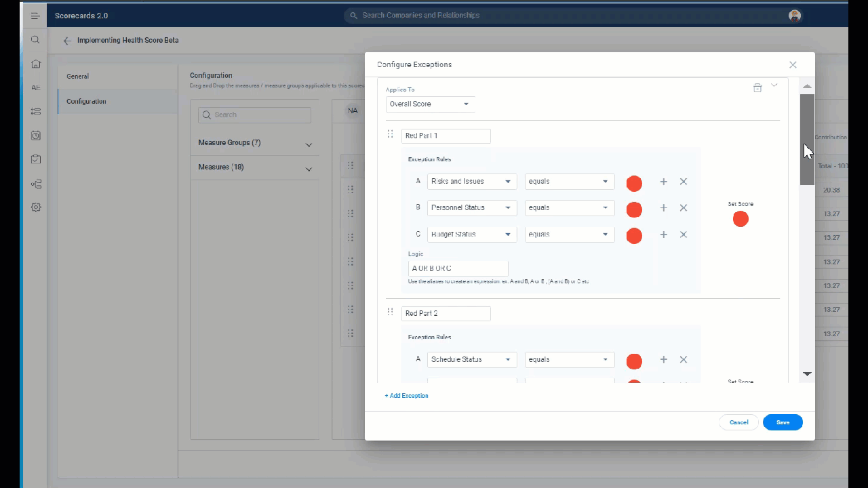The height and width of the screenshot is (488, 868).
Task: Open the hamburger menu icon
Action: (35, 16)
